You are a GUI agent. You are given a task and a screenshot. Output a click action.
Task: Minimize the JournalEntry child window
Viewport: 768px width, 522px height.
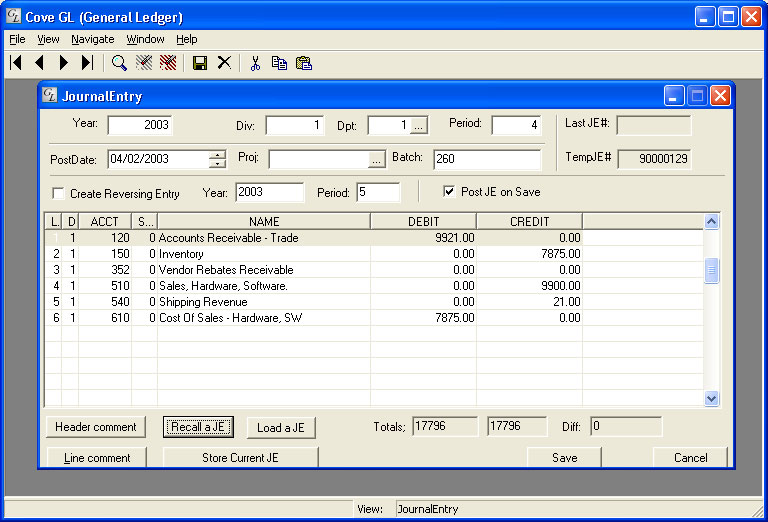pyautogui.click(x=674, y=95)
